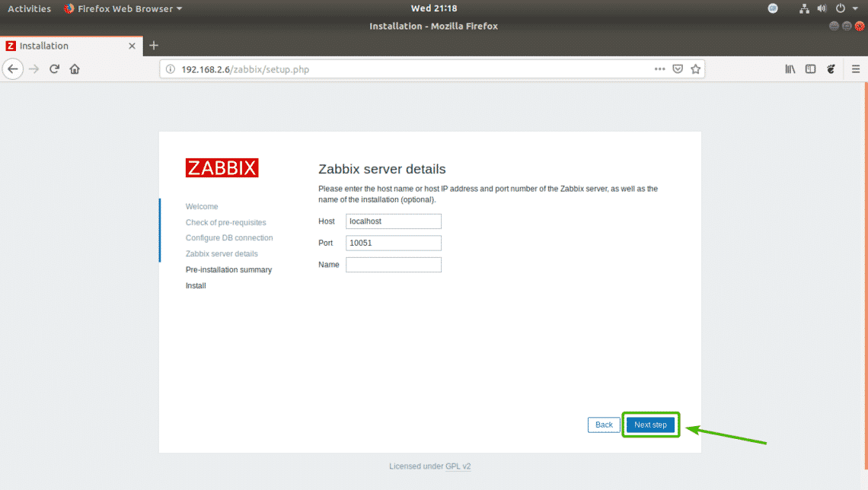Open the Library icon in the toolbar
868x490 pixels.
point(790,69)
